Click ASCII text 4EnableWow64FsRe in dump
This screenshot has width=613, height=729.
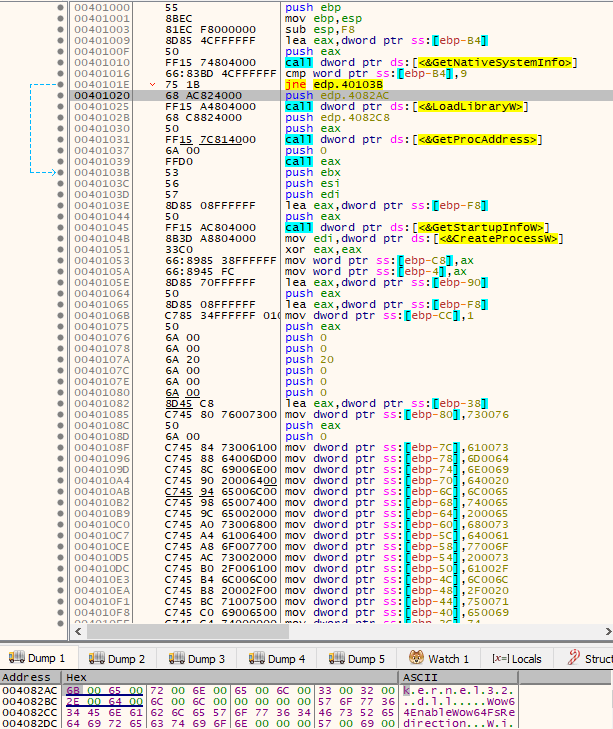[x=459, y=712]
